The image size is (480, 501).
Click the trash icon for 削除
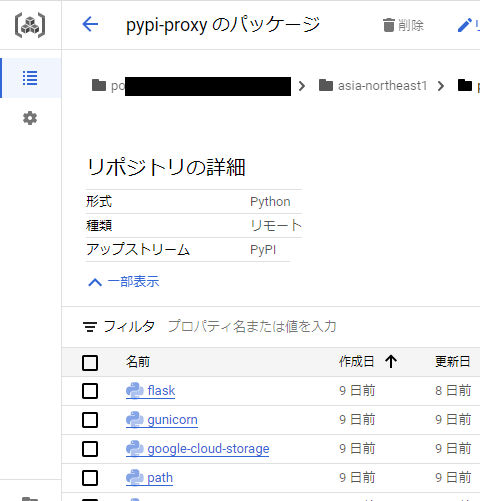pyautogui.click(x=389, y=25)
